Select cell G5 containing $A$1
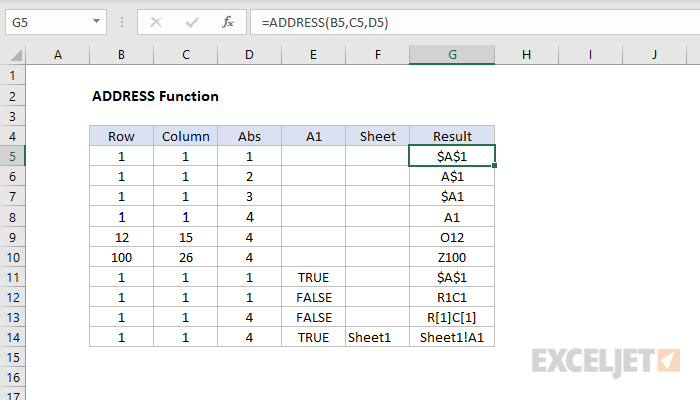This screenshot has width=700, height=400. click(x=452, y=155)
